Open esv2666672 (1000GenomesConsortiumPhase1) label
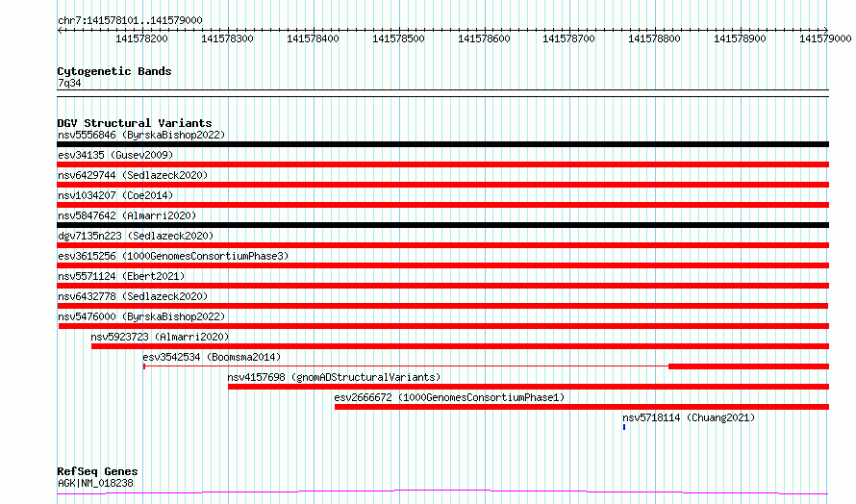The height and width of the screenshot is (504, 856). click(x=449, y=397)
